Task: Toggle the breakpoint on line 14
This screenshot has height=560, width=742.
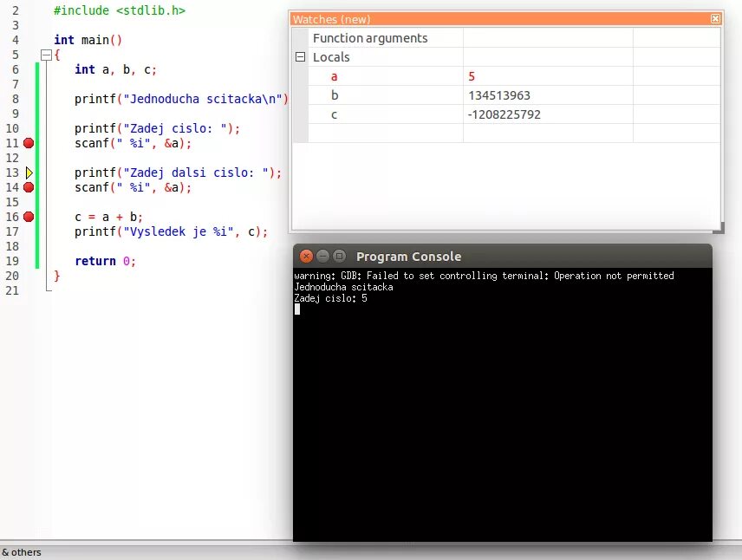Action: tap(27, 187)
